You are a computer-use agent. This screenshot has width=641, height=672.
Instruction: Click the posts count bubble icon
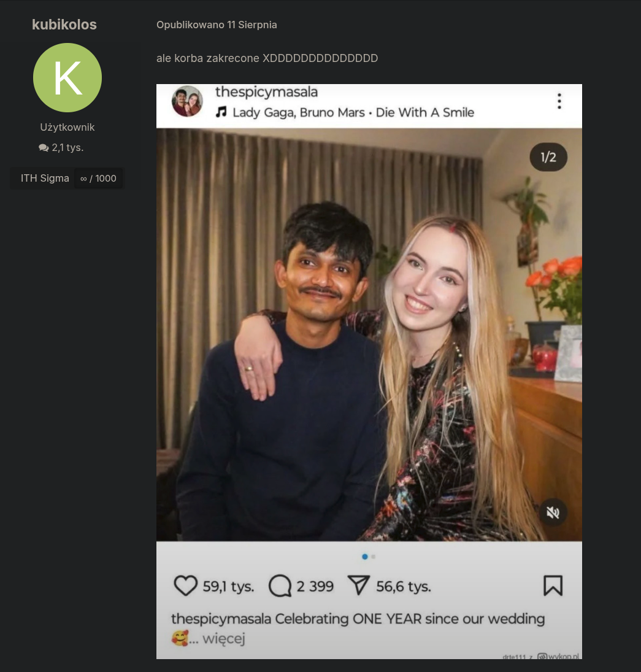pos(44,148)
